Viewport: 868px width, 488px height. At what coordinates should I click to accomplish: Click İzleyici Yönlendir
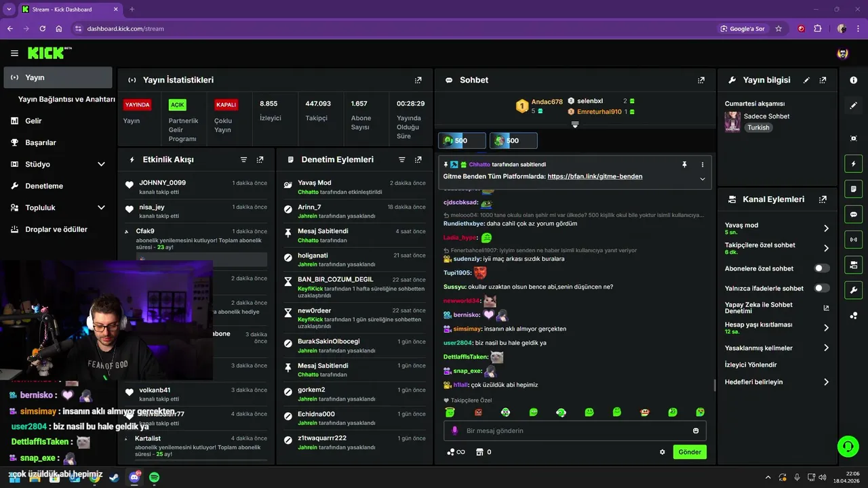pyautogui.click(x=751, y=365)
